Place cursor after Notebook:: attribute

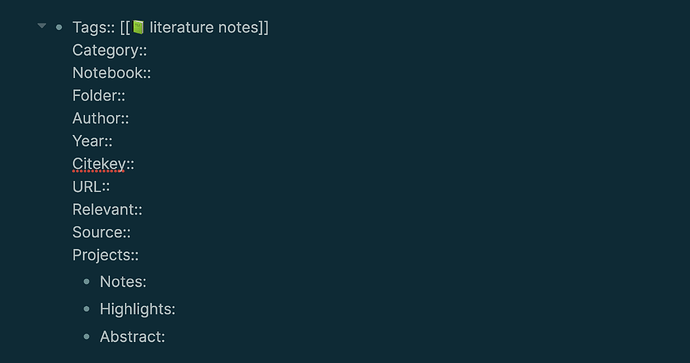(x=152, y=73)
